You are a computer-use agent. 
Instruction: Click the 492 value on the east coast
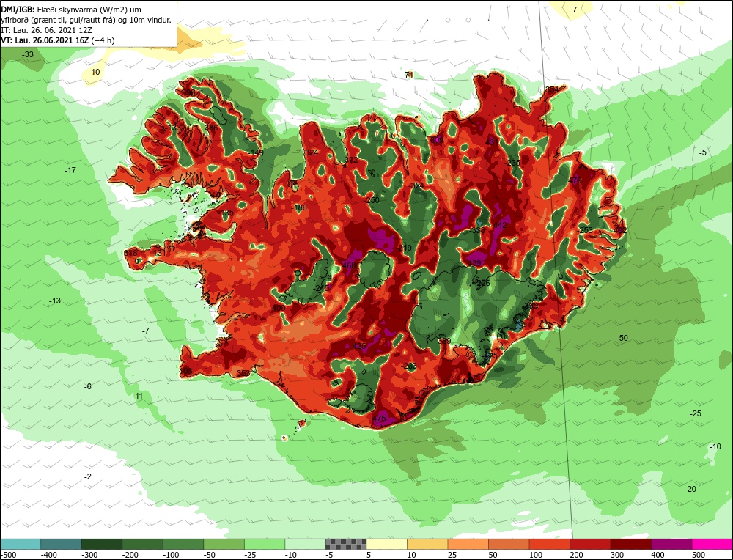(621, 230)
